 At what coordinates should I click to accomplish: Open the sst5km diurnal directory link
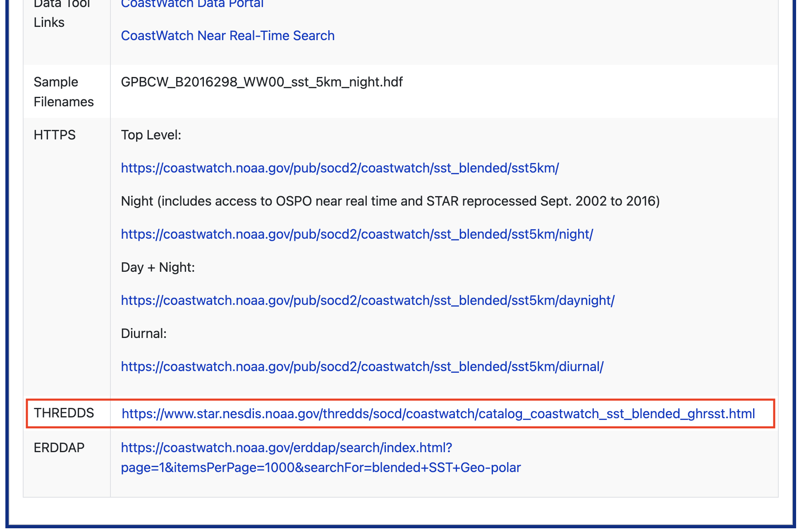tap(362, 367)
